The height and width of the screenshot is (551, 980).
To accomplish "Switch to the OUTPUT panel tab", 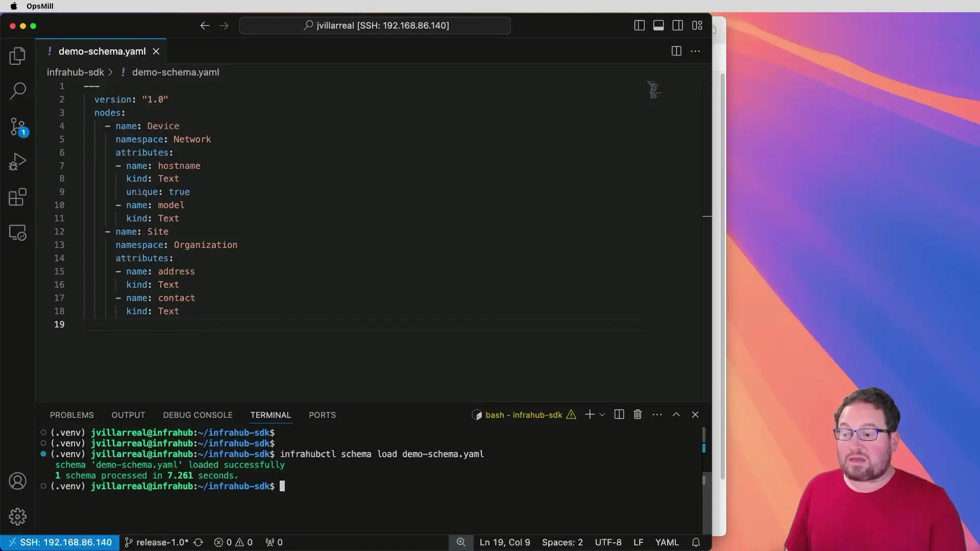I will coord(128,415).
